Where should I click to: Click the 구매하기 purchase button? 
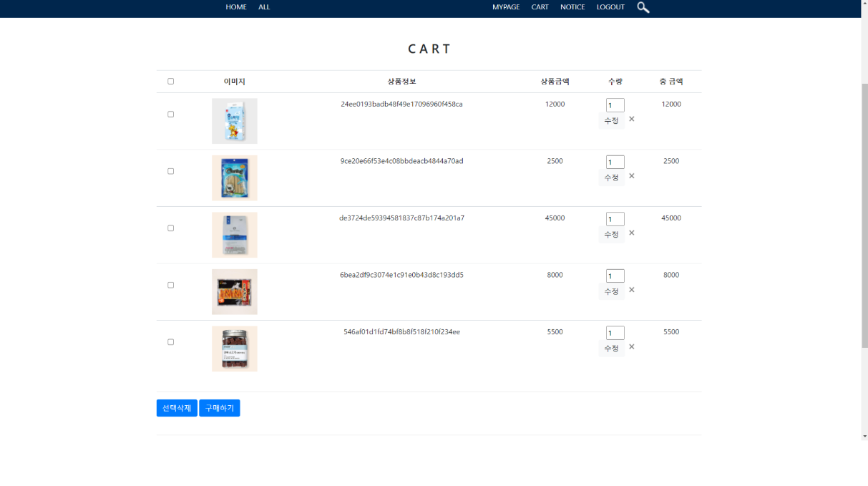point(220,408)
